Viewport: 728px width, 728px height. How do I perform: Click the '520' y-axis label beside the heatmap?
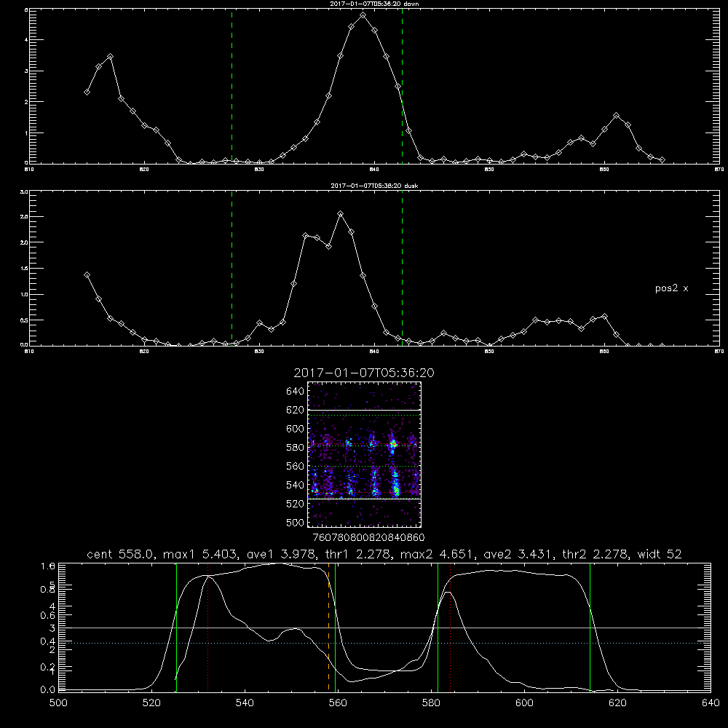coord(296,504)
